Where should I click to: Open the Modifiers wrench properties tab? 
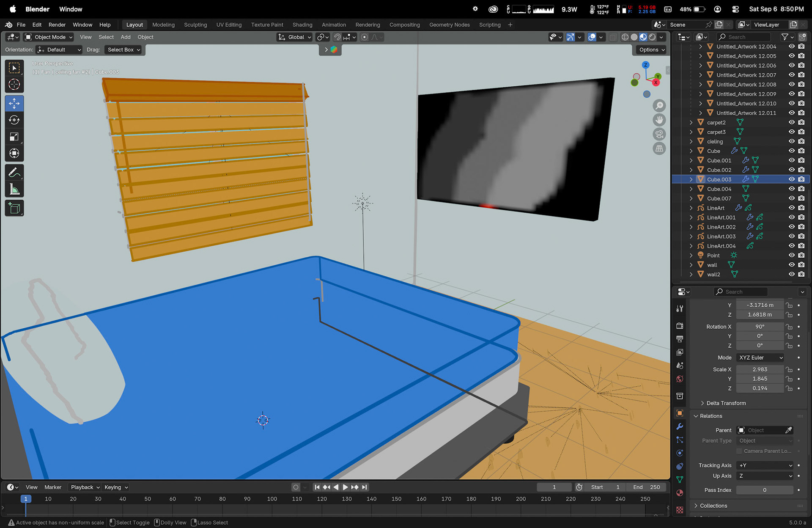[680, 426]
